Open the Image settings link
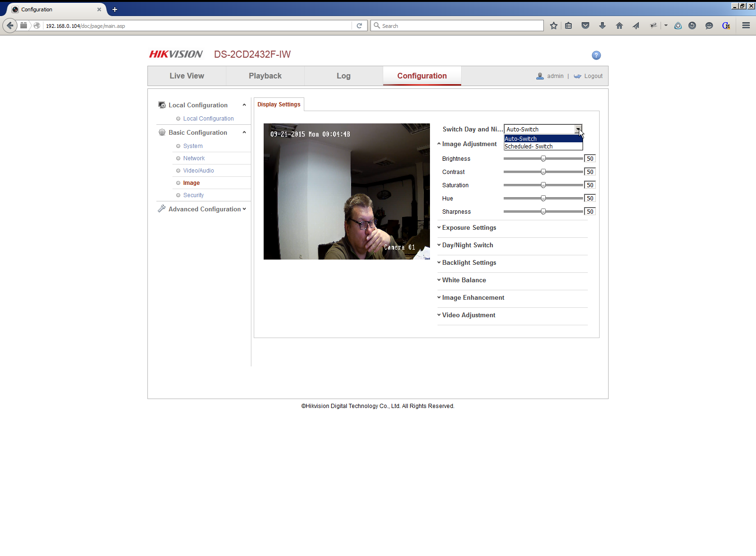 191,183
